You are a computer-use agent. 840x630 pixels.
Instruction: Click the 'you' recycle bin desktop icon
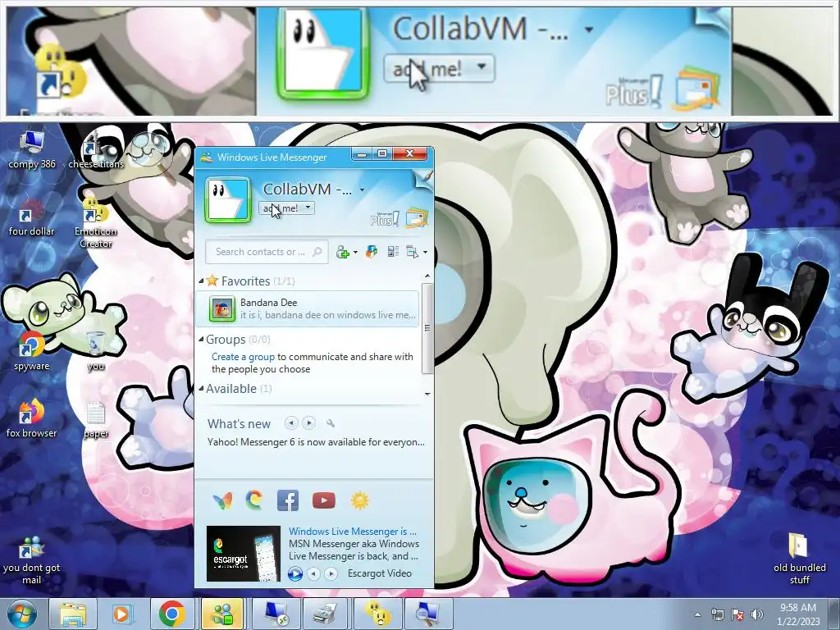click(96, 352)
